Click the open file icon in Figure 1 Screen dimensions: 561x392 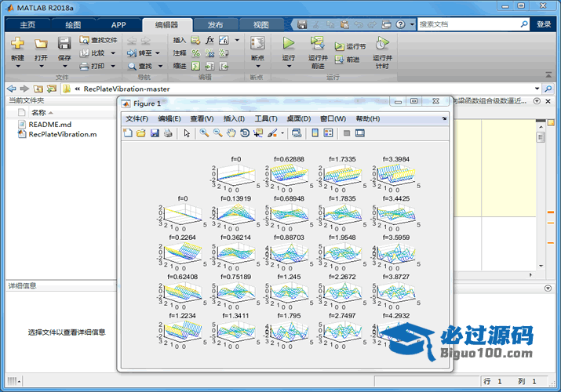[x=141, y=133]
